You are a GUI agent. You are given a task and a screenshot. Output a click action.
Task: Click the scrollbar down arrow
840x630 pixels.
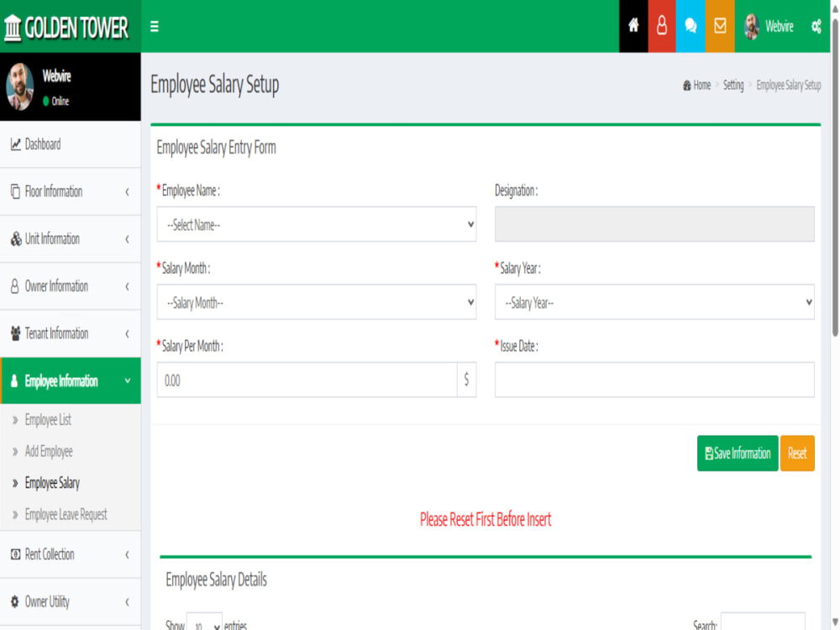point(835,622)
